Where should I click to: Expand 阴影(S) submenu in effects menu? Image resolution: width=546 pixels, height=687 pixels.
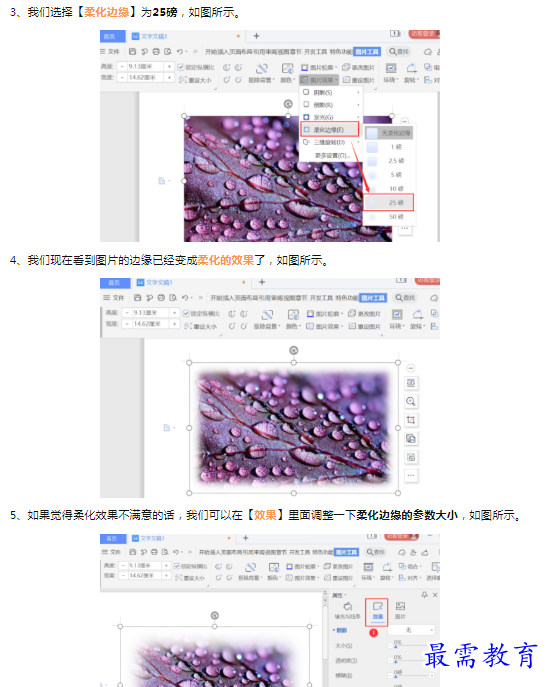pos(331,92)
